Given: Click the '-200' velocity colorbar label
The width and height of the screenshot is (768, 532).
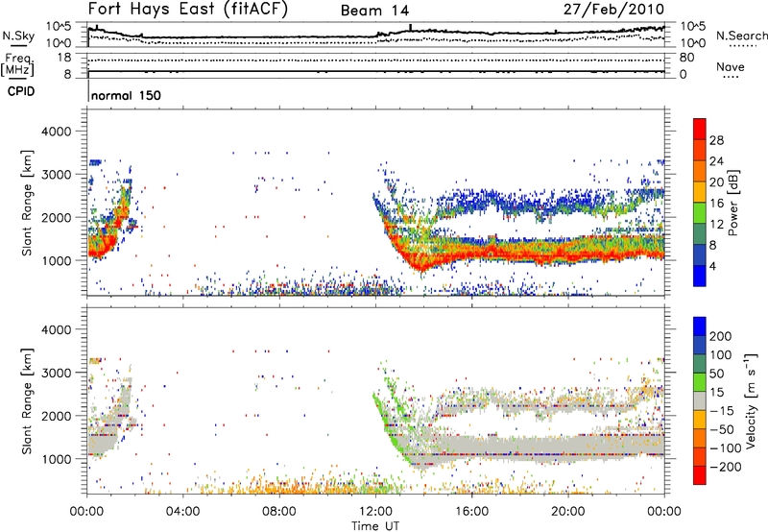Looking at the screenshot, I should tap(726, 467).
